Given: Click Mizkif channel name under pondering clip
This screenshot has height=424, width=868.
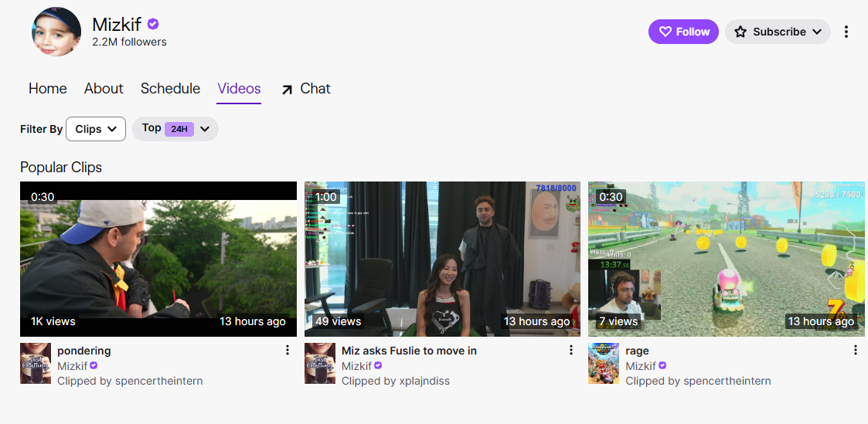Looking at the screenshot, I should tap(73, 365).
